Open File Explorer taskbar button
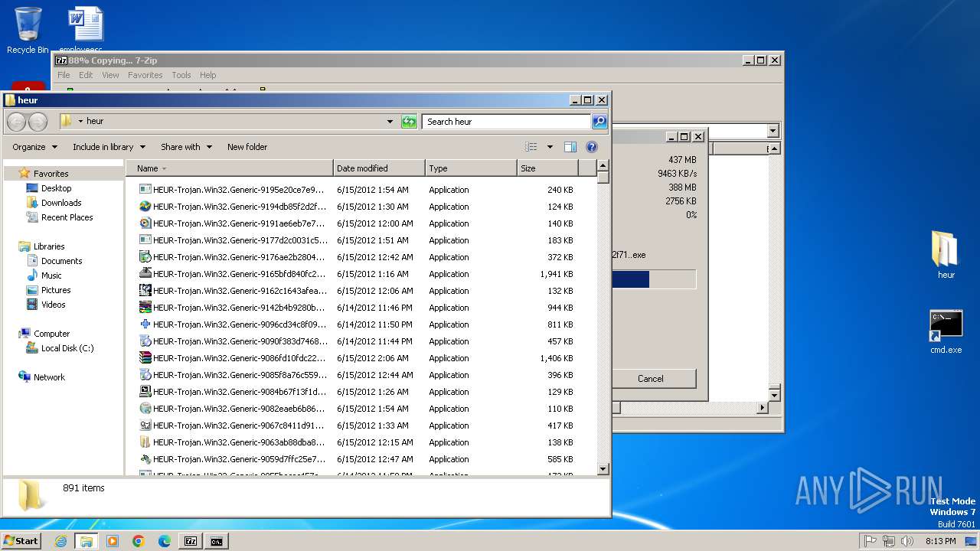 point(86,541)
